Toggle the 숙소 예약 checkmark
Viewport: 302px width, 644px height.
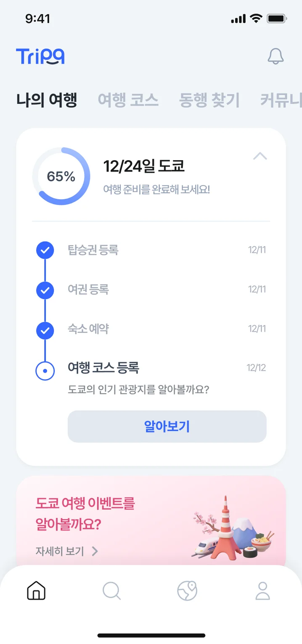tap(45, 330)
